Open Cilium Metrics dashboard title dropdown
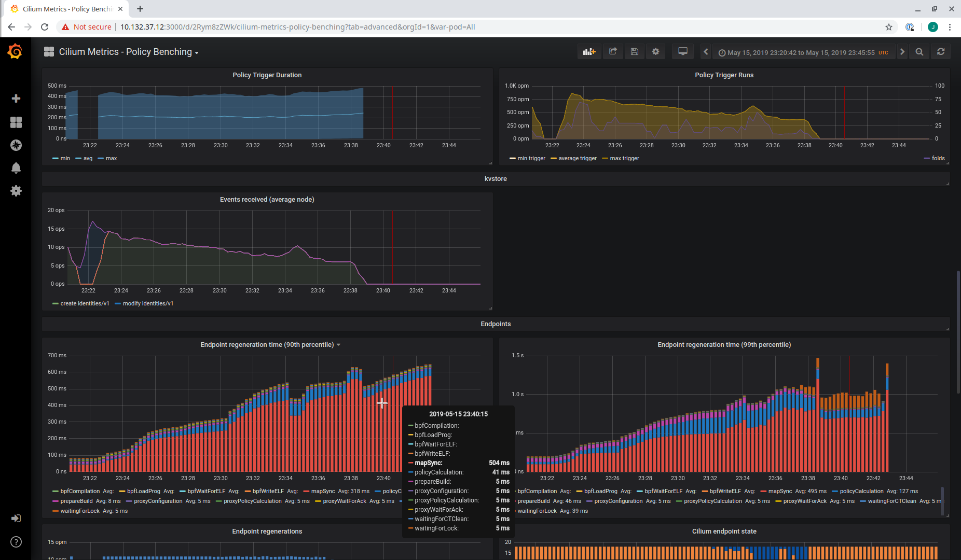961x560 pixels. (x=128, y=52)
